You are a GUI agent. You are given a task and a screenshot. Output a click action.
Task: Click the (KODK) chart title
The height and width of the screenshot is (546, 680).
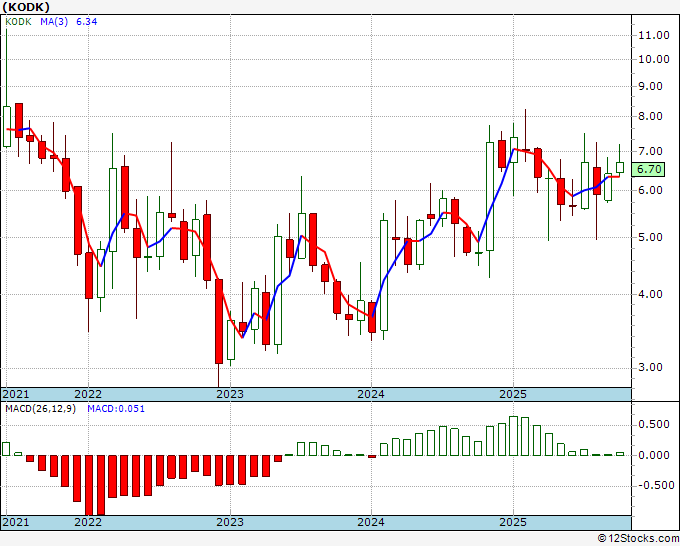[26, 7]
